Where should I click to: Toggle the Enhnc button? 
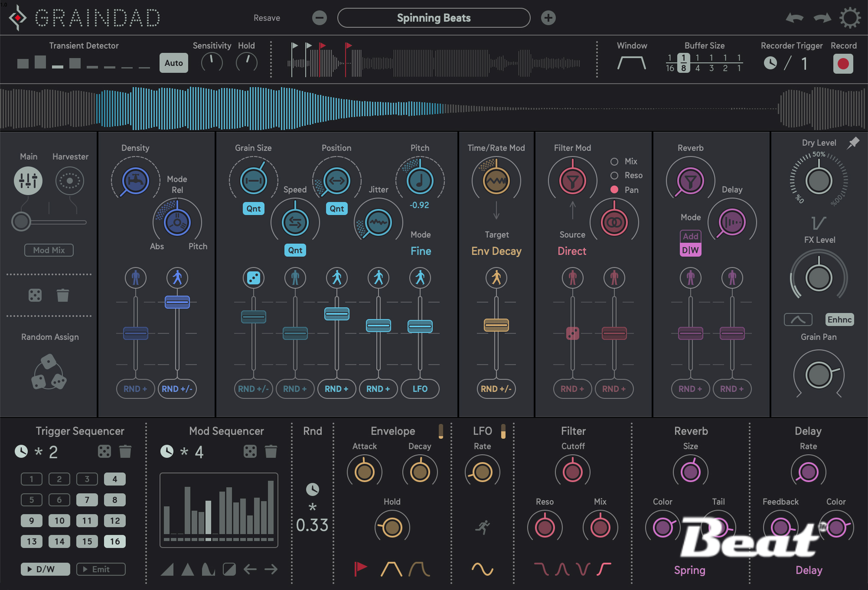coord(839,320)
